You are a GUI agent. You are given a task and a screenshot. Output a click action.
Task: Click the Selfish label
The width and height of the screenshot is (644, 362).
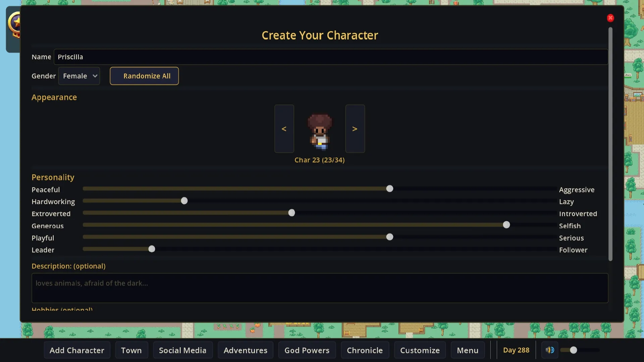point(570,226)
